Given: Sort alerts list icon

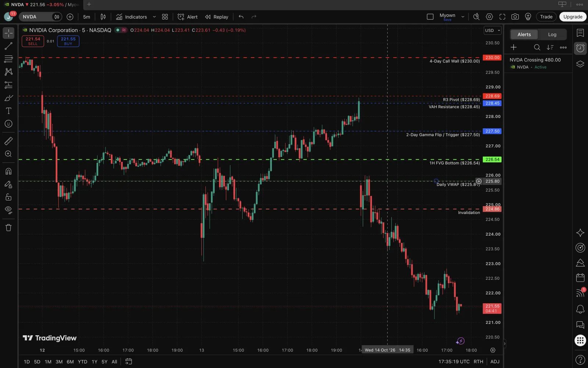Looking at the screenshot, I should pyautogui.click(x=550, y=47).
